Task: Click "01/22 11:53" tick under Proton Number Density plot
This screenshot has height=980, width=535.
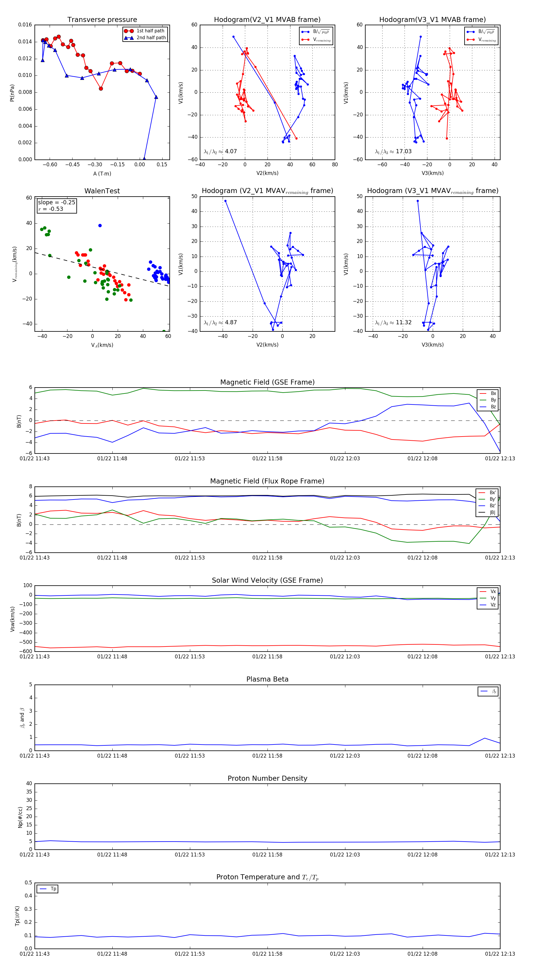Action: pos(190,855)
